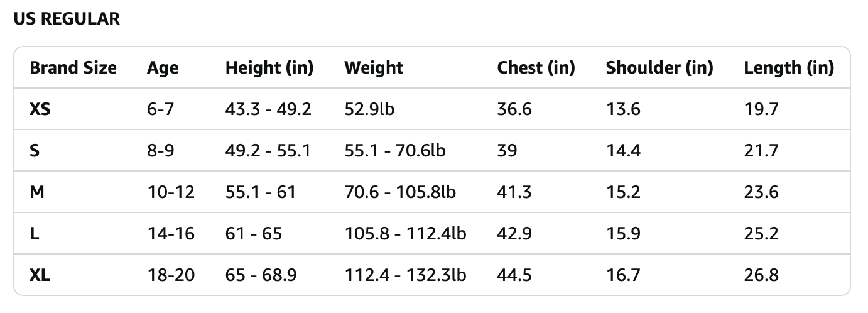The height and width of the screenshot is (313, 868).
Task: Click the 44.5 chest value
Action: coord(514,275)
